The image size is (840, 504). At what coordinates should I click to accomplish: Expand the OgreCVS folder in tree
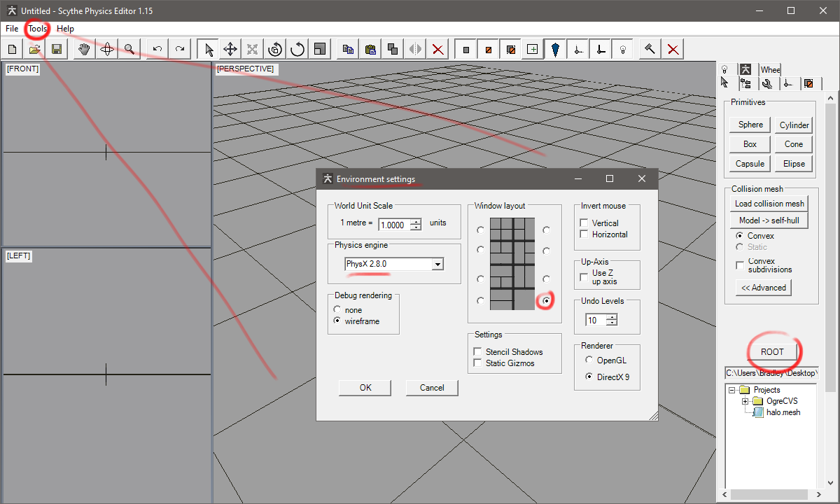745,401
